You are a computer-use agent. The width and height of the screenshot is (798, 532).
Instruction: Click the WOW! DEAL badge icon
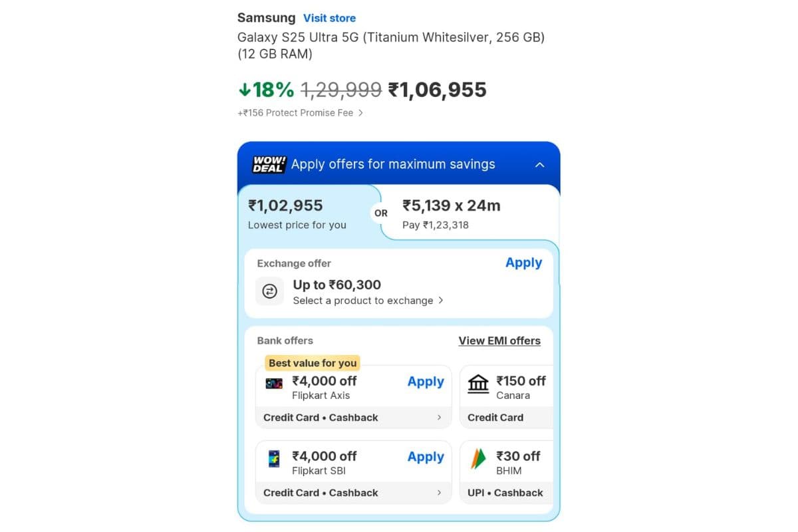click(x=269, y=164)
